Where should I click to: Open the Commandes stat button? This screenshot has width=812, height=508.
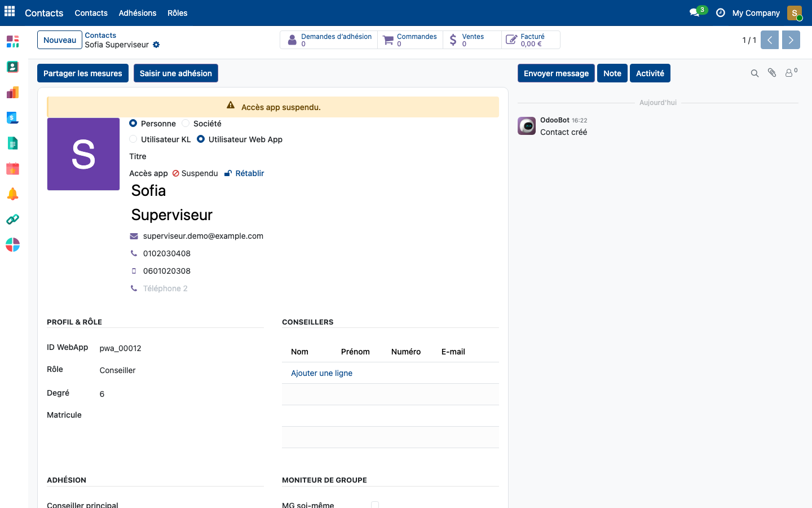coord(410,40)
